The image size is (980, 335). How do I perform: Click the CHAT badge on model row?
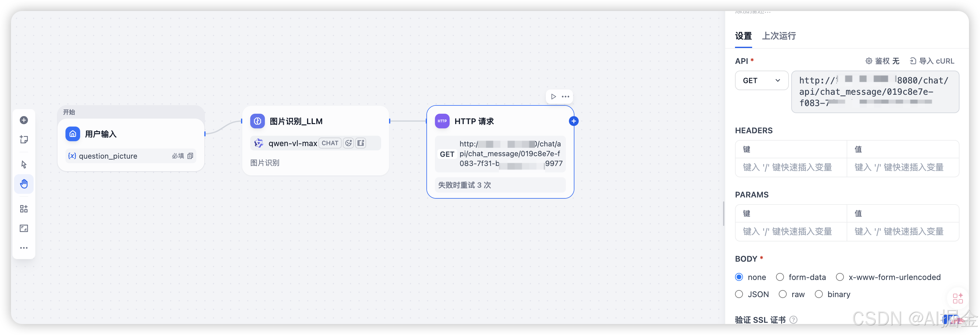(x=330, y=143)
